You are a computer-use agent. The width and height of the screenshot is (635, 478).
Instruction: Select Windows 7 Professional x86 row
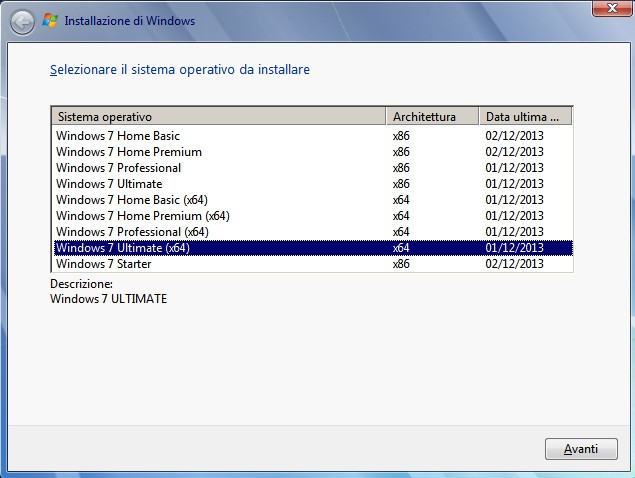(313, 168)
